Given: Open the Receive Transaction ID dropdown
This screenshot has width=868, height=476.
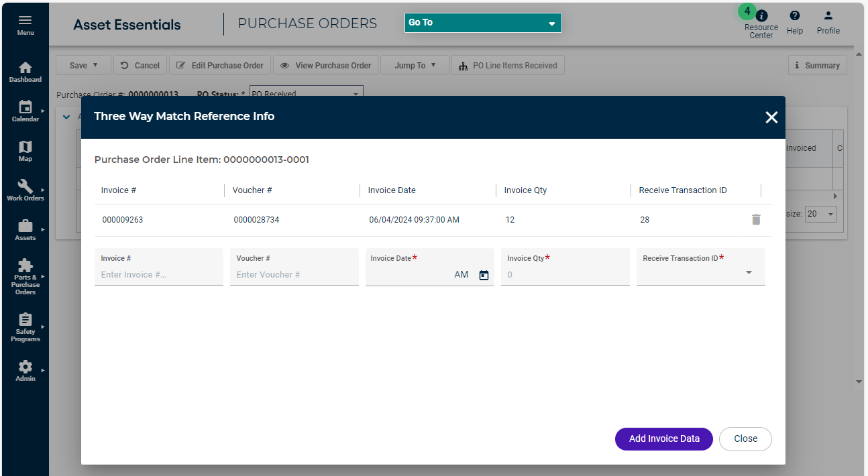Looking at the screenshot, I should click(700, 267).
